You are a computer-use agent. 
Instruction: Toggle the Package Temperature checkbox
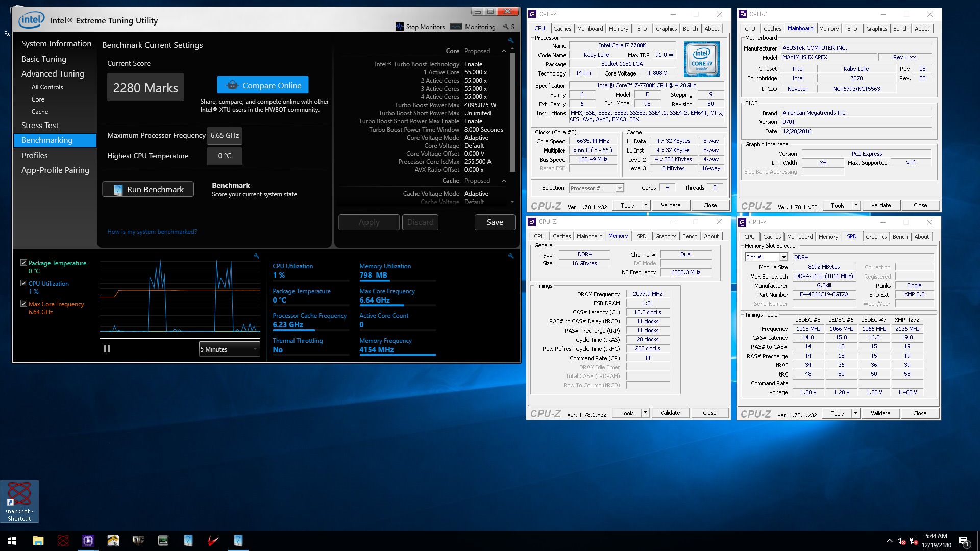click(23, 263)
